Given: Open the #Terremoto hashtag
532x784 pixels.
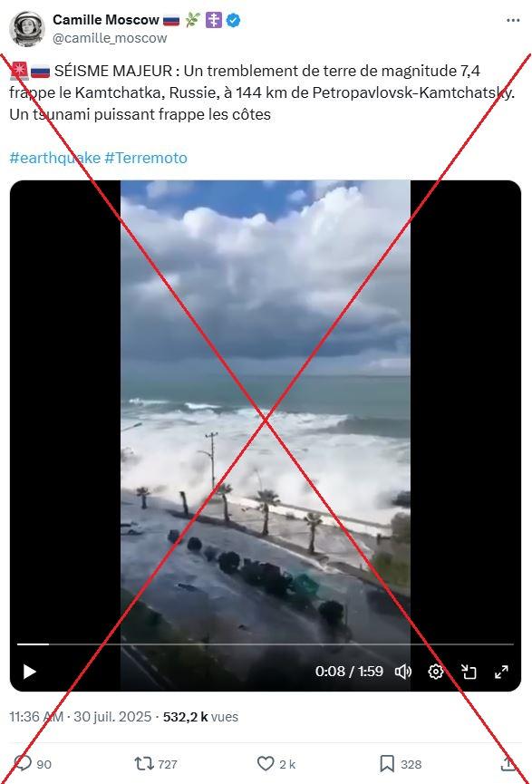Looking at the screenshot, I should pyautogui.click(x=146, y=158).
